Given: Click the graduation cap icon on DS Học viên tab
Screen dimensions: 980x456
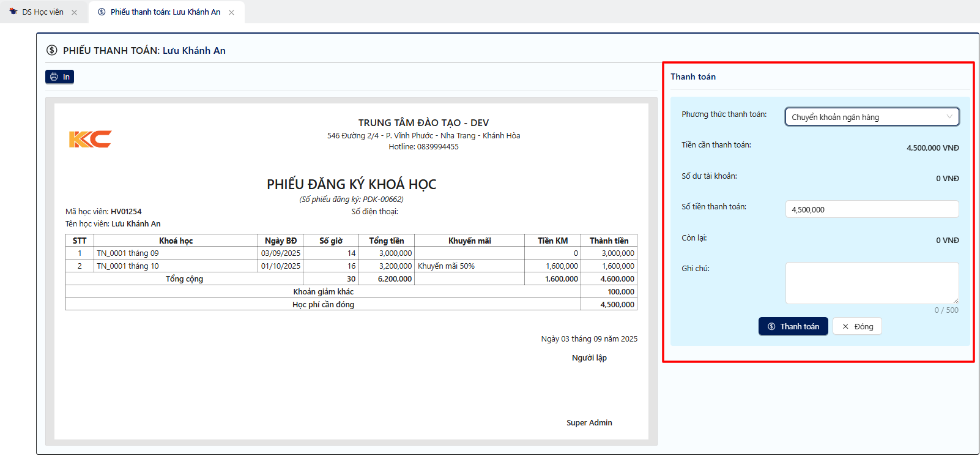Looking at the screenshot, I should click(13, 12).
